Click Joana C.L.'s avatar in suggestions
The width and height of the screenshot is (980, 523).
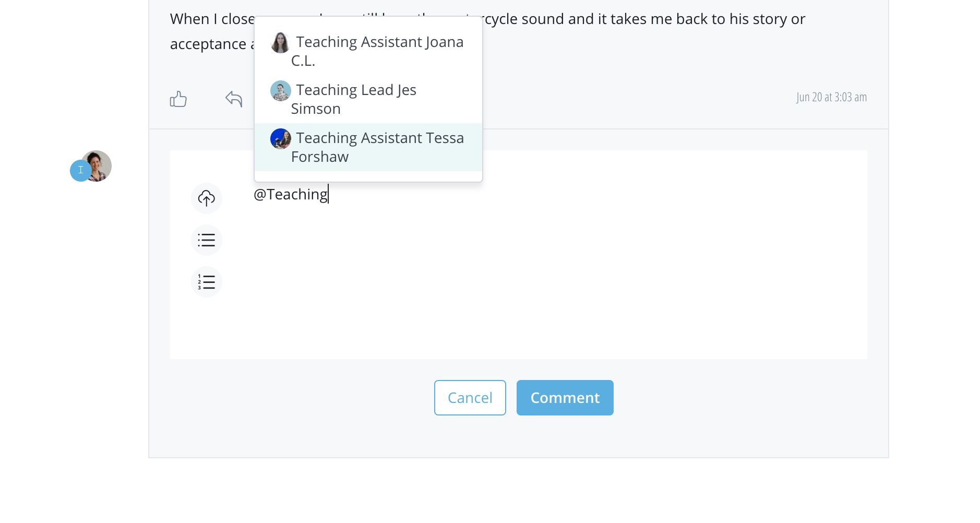[280, 43]
